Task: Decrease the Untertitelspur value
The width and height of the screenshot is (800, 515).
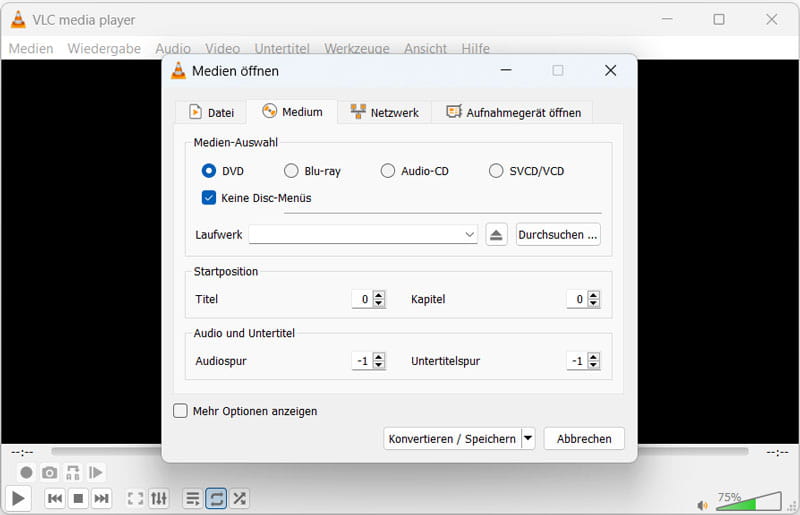Action: (593, 365)
